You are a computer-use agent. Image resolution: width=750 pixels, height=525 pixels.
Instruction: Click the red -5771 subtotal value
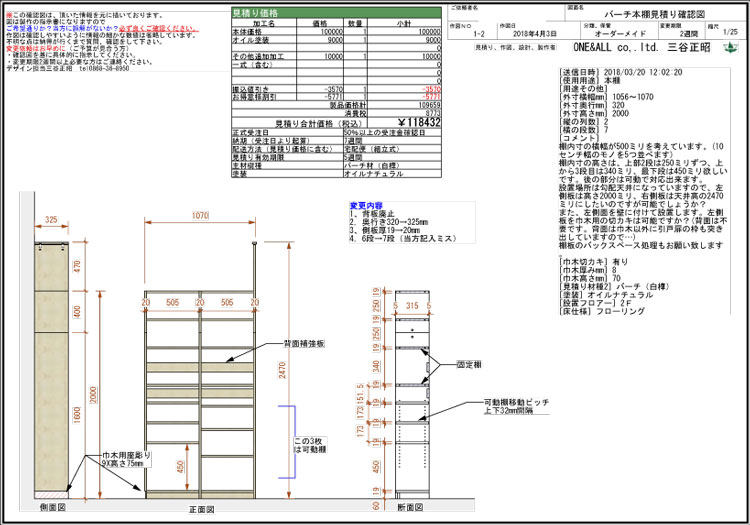(x=431, y=97)
